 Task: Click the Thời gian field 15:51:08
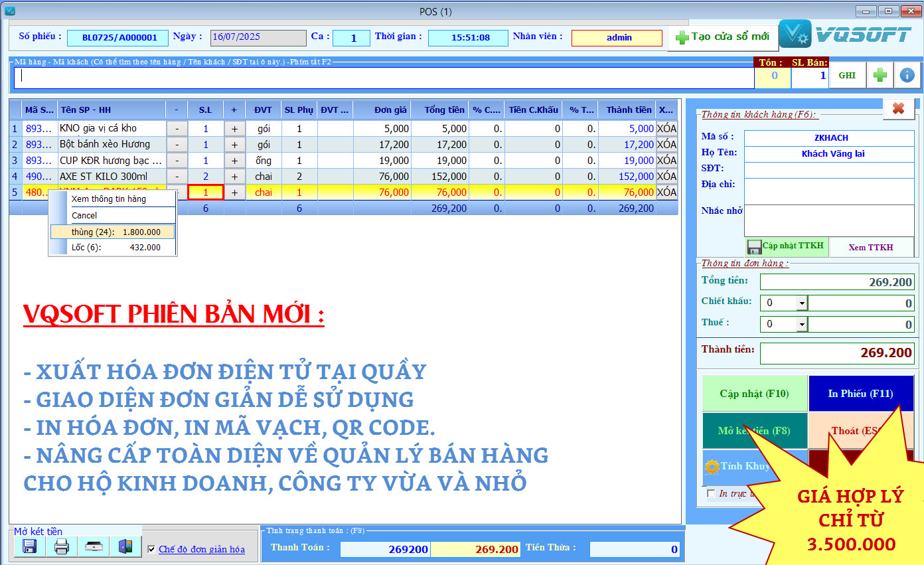[468, 38]
